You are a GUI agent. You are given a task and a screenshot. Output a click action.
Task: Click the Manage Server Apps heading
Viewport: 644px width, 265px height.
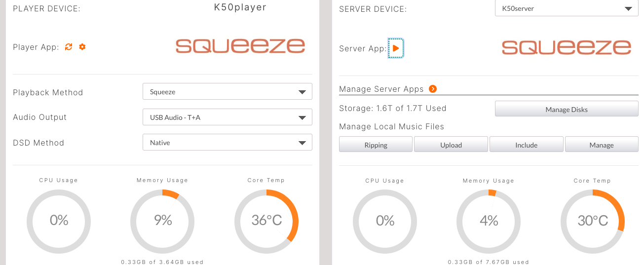tap(381, 89)
